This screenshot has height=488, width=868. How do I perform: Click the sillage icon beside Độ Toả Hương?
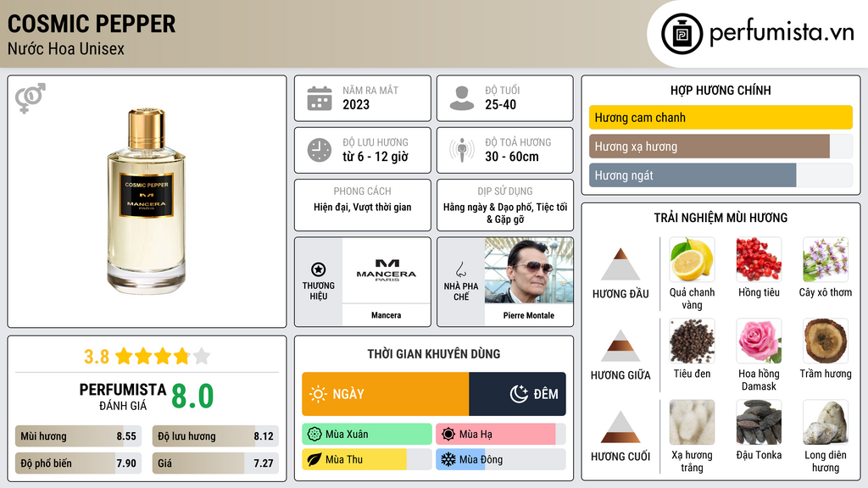[462, 150]
